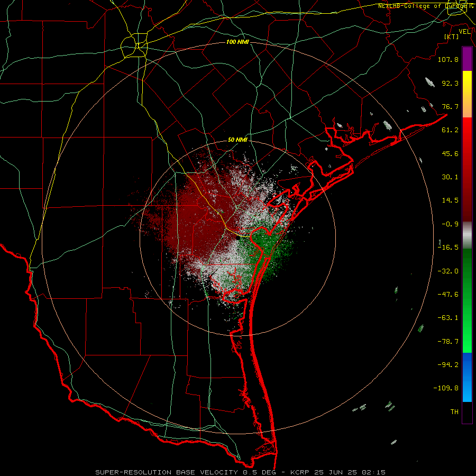The height and width of the screenshot is (476, 476).
Task: Click the 92.3 velocity scale value
Action: [450, 83]
